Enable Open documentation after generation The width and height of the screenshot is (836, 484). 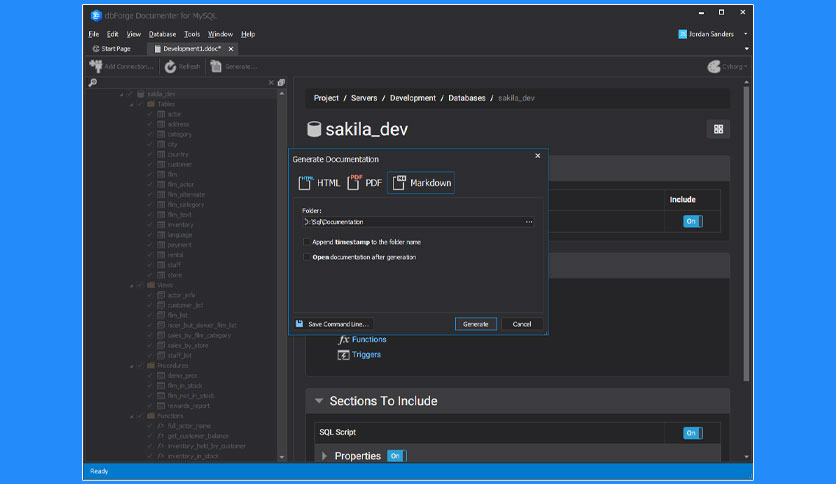click(x=306, y=257)
